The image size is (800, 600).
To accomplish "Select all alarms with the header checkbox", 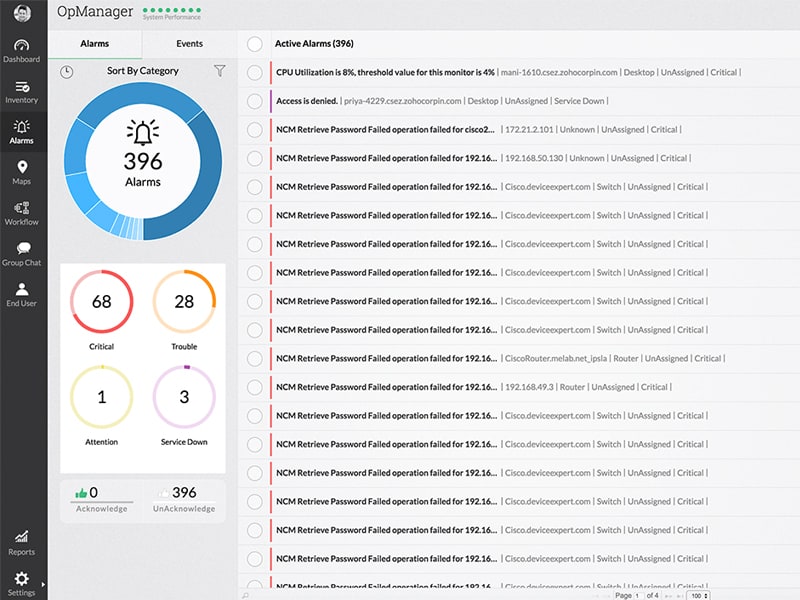I will click(x=255, y=44).
